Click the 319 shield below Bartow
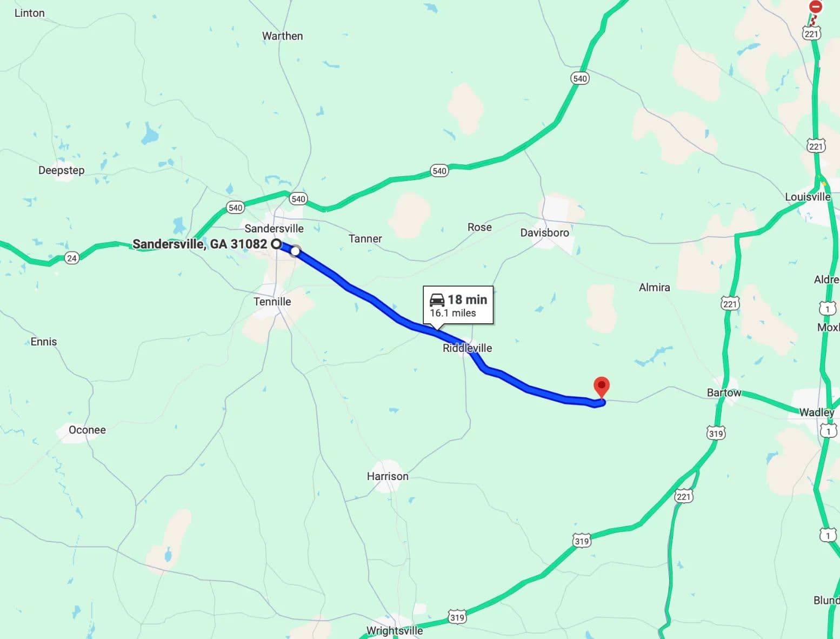The image size is (840, 639). pyautogui.click(x=716, y=433)
